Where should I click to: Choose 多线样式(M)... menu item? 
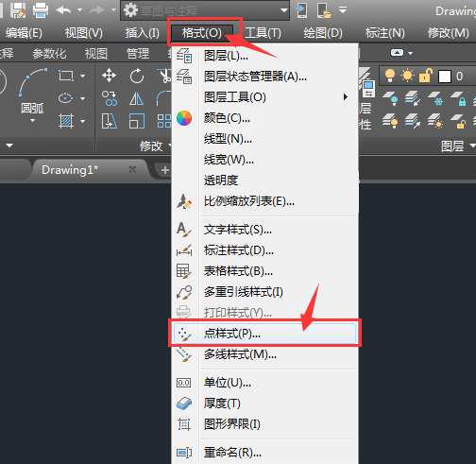point(264,354)
